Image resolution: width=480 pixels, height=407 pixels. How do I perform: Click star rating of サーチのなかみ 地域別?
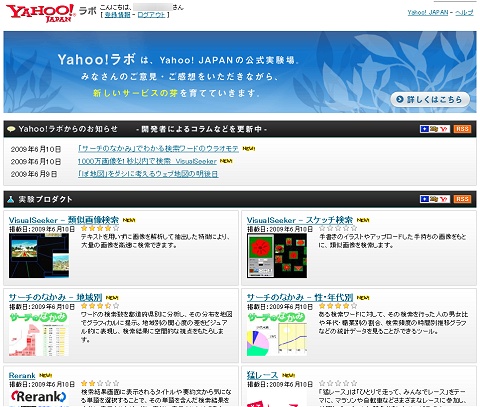tap(100, 306)
